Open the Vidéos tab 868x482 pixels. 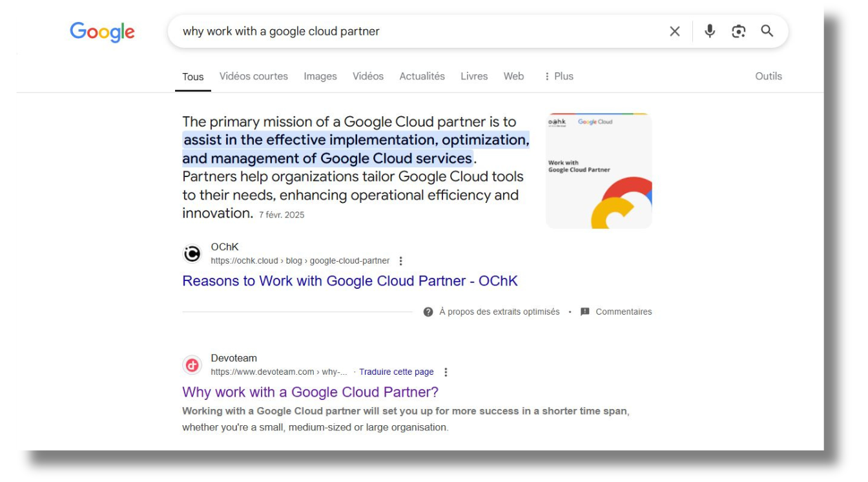pyautogui.click(x=368, y=76)
